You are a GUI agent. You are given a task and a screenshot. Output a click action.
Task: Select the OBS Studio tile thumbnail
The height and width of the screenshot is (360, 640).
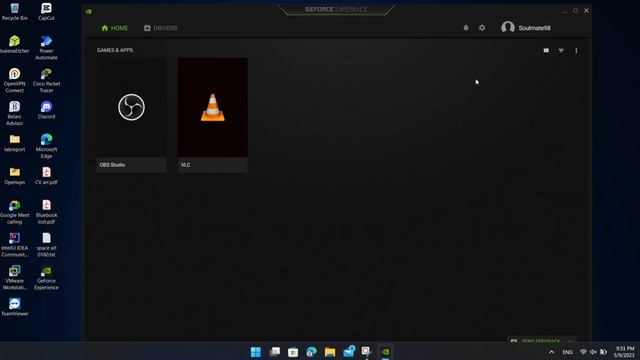coord(131,107)
